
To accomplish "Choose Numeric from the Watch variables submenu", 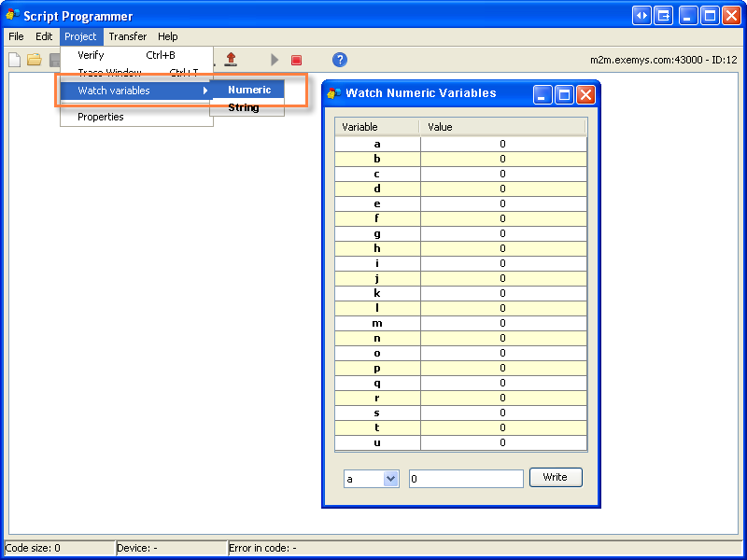I will pyautogui.click(x=248, y=91).
